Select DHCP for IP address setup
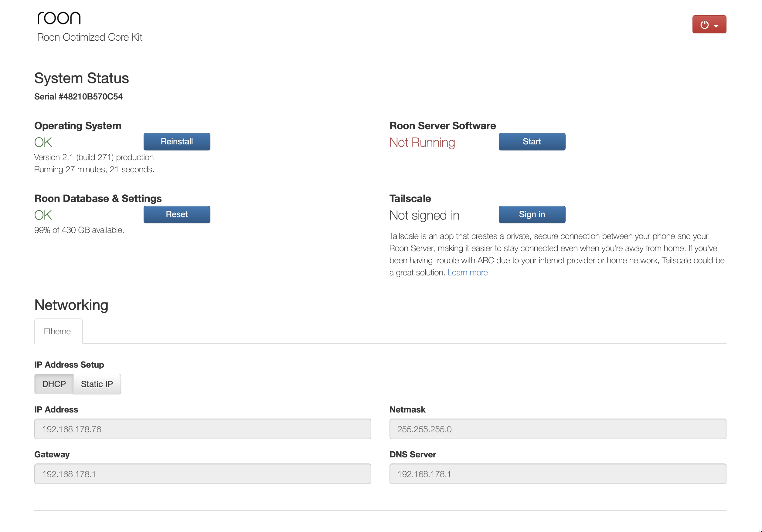The image size is (762, 532). [54, 384]
